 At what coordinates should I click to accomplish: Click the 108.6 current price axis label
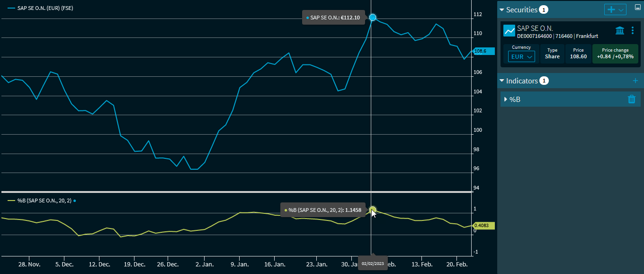tap(483, 51)
